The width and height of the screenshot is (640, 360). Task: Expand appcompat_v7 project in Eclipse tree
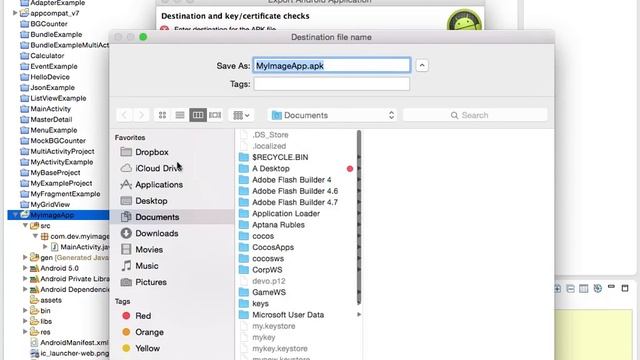(15, 13)
